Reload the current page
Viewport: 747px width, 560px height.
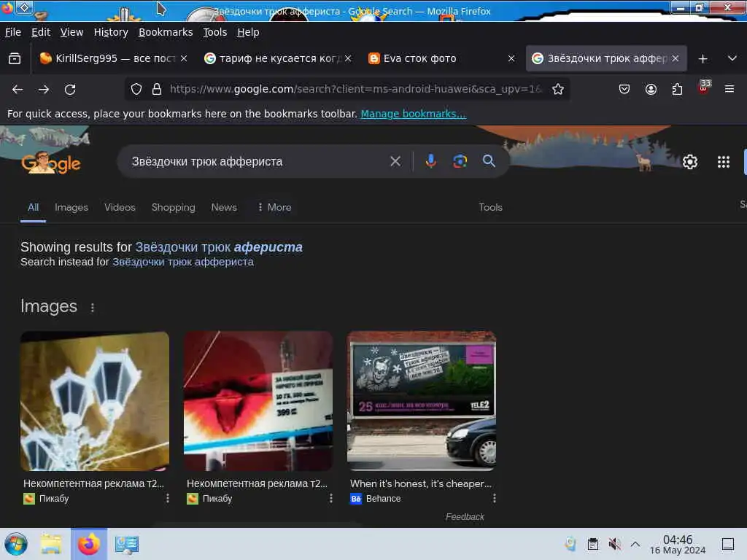[x=70, y=89]
